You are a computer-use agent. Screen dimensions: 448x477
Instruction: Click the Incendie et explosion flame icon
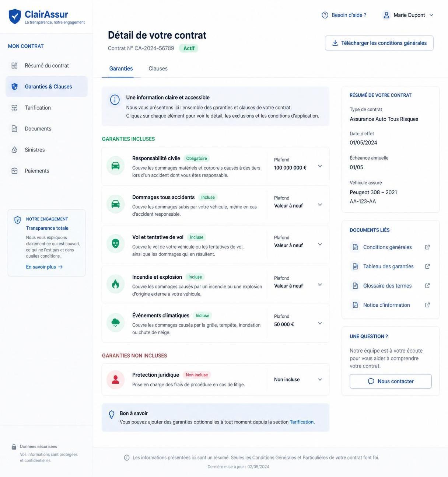tap(115, 284)
